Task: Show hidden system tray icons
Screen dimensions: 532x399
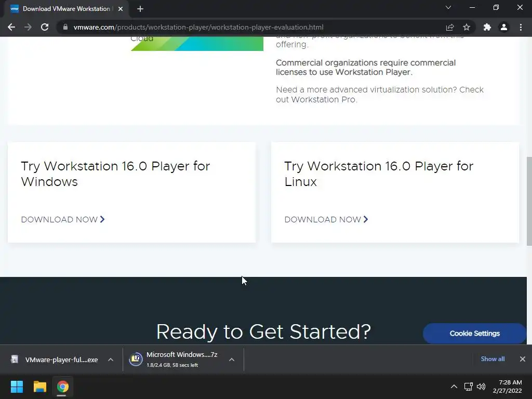Action: [454, 387]
